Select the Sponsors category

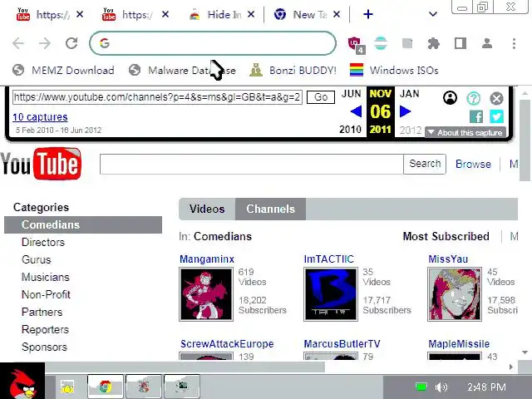[x=44, y=347]
